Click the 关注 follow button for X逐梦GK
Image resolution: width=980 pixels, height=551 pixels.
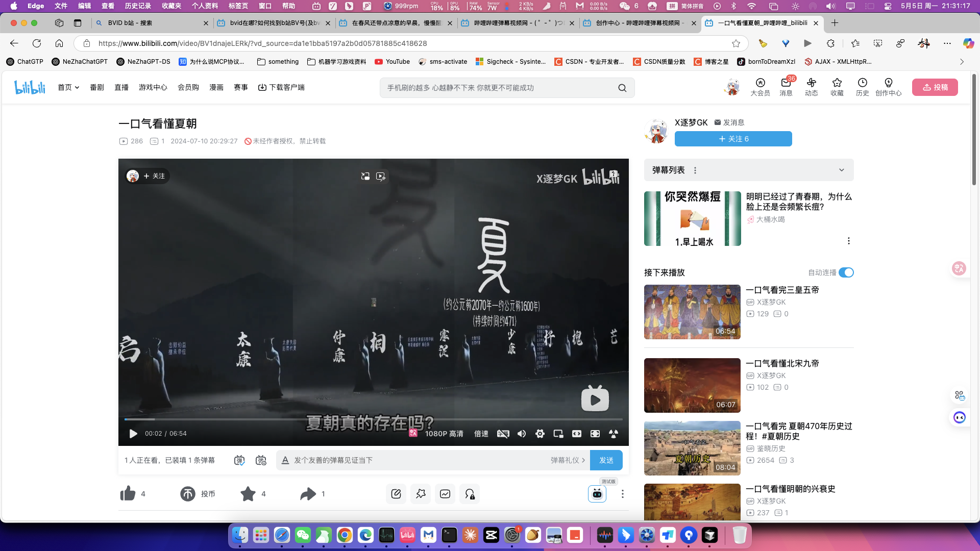[x=733, y=139]
